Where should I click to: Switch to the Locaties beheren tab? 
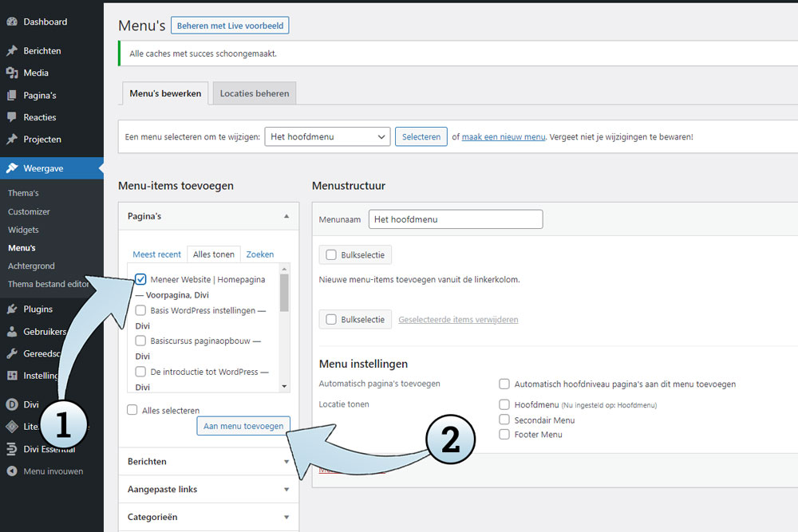point(255,93)
